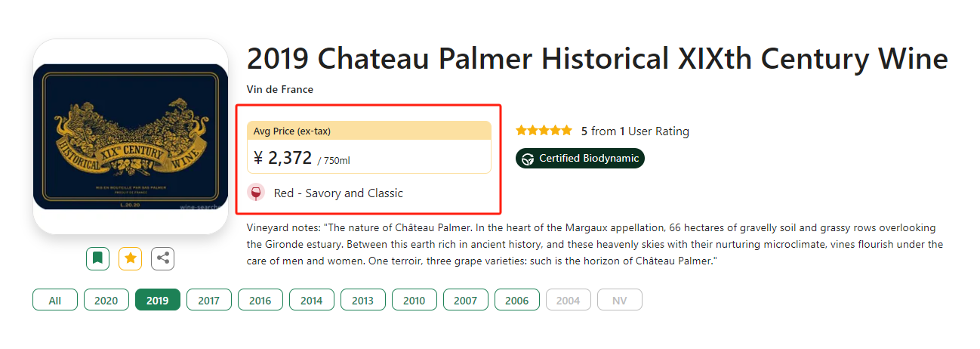Switch to the 2014 vintage tab
Image resolution: width=980 pixels, height=349 pixels.
click(312, 300)
